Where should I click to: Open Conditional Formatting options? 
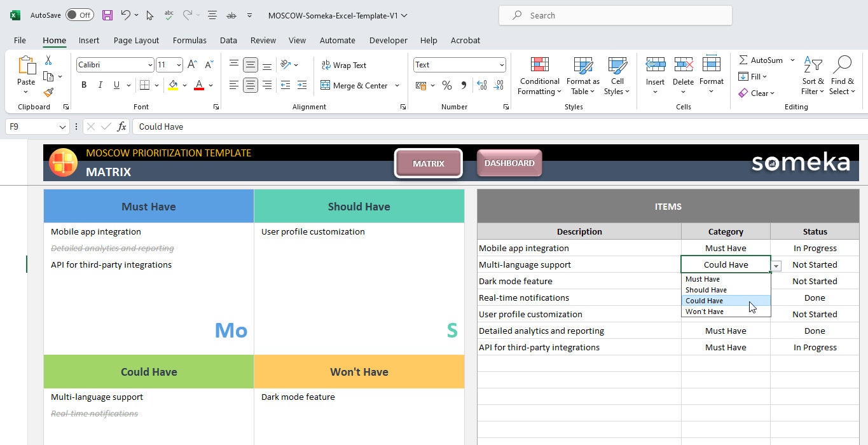click(x=539, y=76)
